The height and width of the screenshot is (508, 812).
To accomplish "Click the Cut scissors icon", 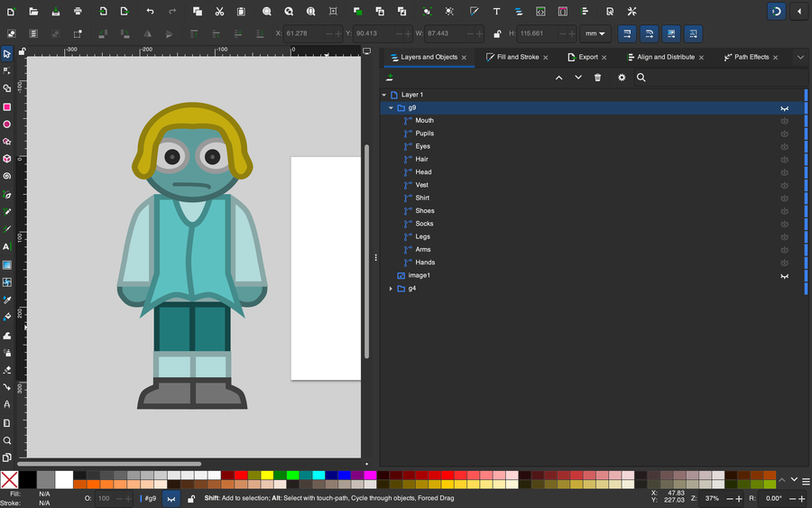I will [219, 12].
